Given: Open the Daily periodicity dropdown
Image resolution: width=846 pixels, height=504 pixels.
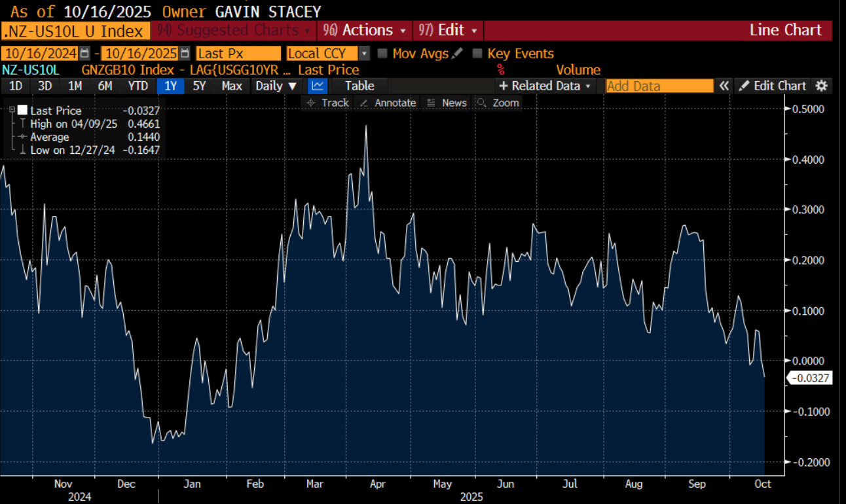Looking at the screenshot, I should tap(276, 86).
